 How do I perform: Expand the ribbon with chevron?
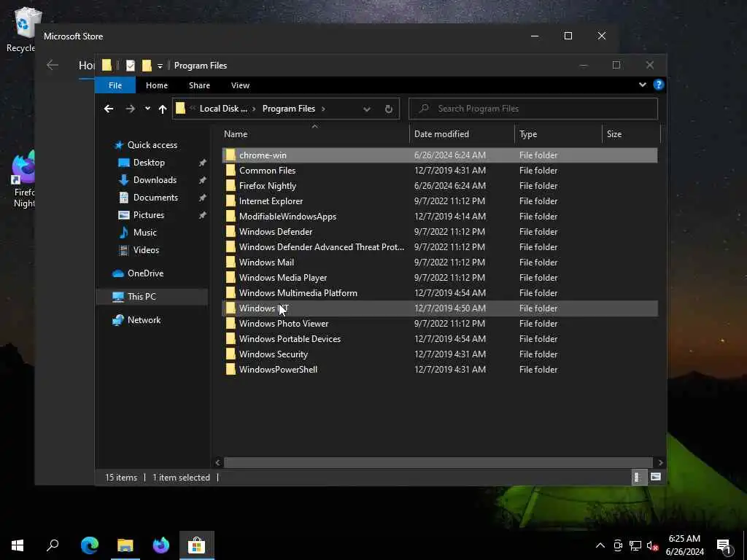click(x=642, y=85)
